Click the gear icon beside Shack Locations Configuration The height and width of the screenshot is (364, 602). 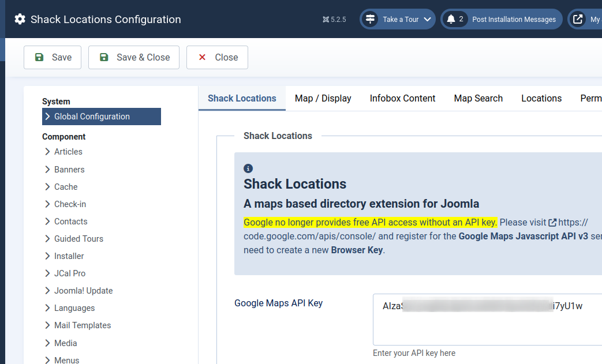point(20,19)
